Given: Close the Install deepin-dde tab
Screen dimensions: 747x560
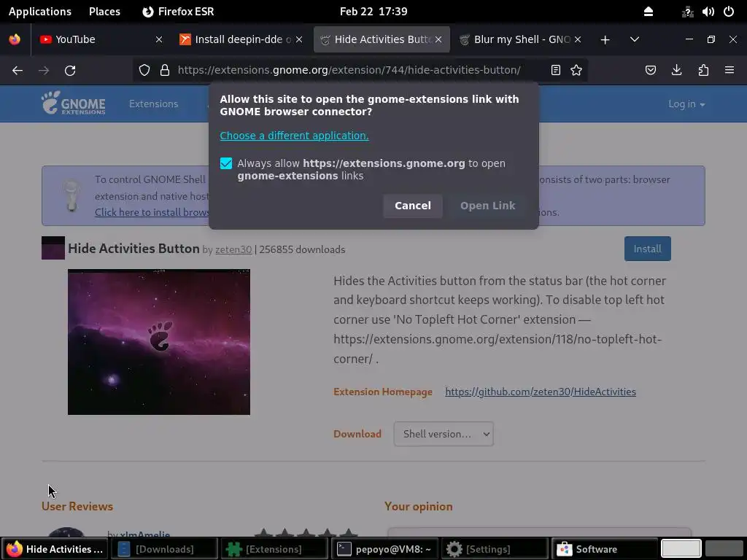Looking at the screenshot, I should [299, 39].
